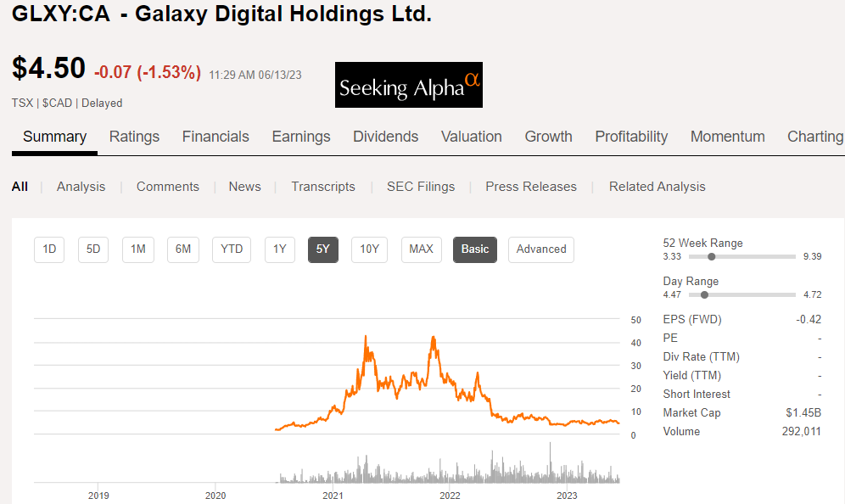Switch chart range to YTD
This screenshot has height=504, width=845.
[x=232, y=249]
